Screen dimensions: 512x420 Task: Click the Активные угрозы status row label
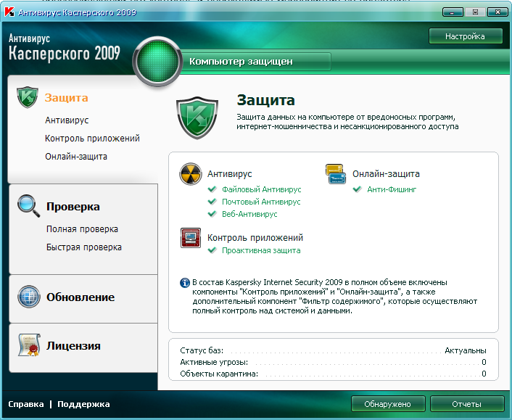(x=214, y=362)
